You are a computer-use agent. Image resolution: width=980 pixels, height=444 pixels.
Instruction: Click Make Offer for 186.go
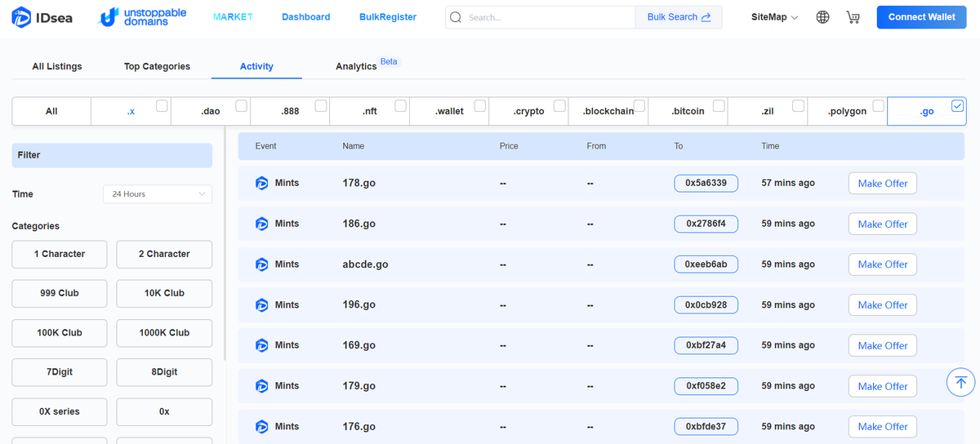(x=883, y=224)
